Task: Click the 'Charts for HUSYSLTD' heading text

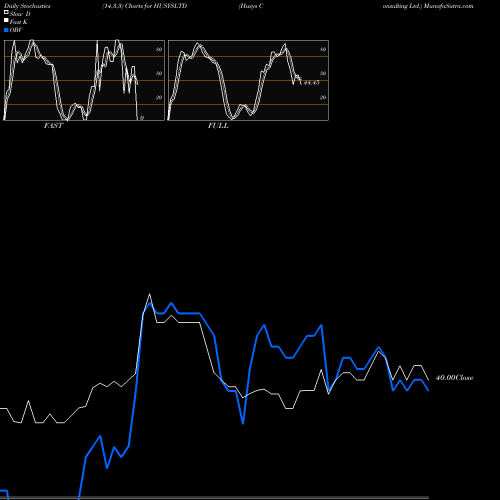Action: tap(156, 6)
